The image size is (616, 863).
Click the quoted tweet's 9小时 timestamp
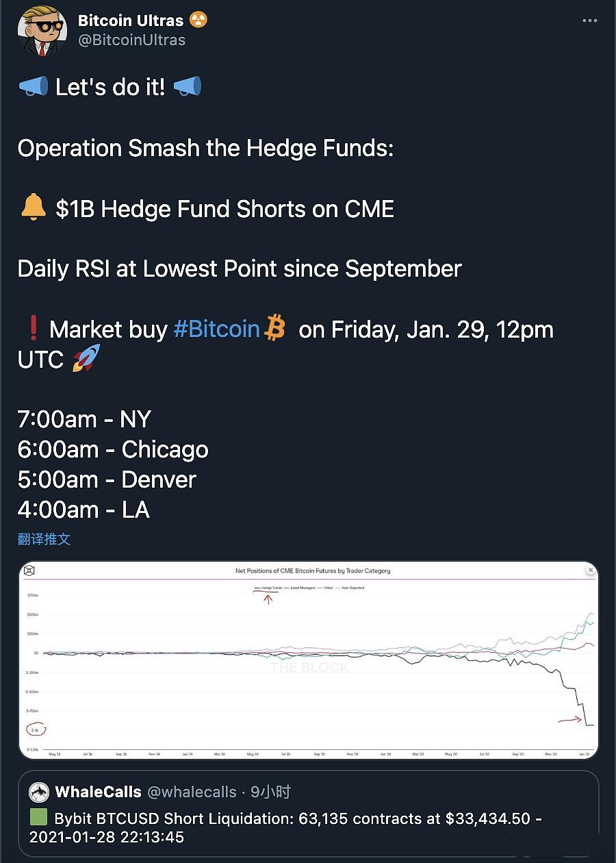[270, 792]
